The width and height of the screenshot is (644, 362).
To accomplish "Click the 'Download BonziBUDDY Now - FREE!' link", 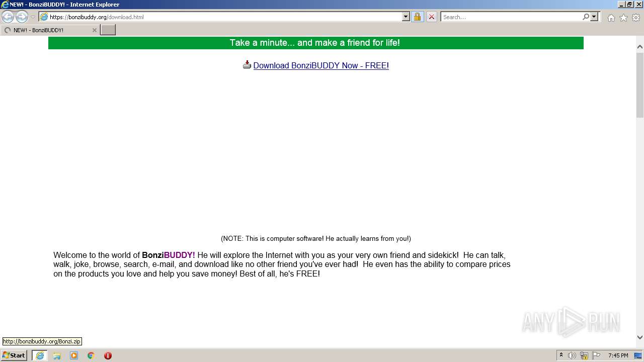I will 321,65.
